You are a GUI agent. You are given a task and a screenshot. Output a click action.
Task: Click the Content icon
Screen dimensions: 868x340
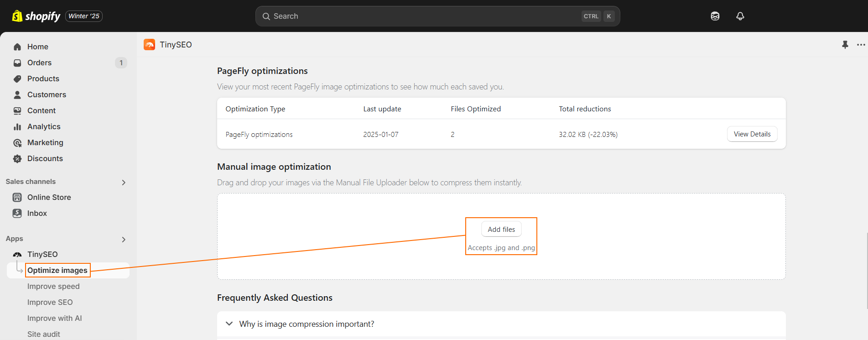17,110
